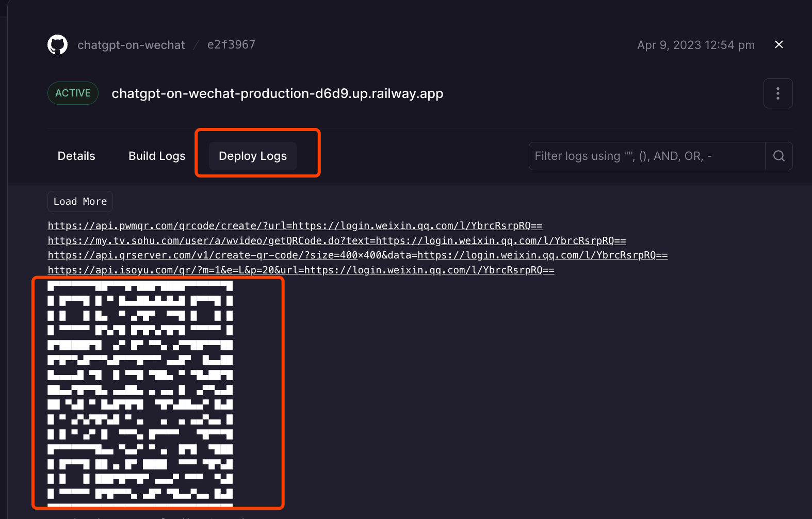
Task: Click the chatgpt-on-wechat repository name
Action: [131, 45]
